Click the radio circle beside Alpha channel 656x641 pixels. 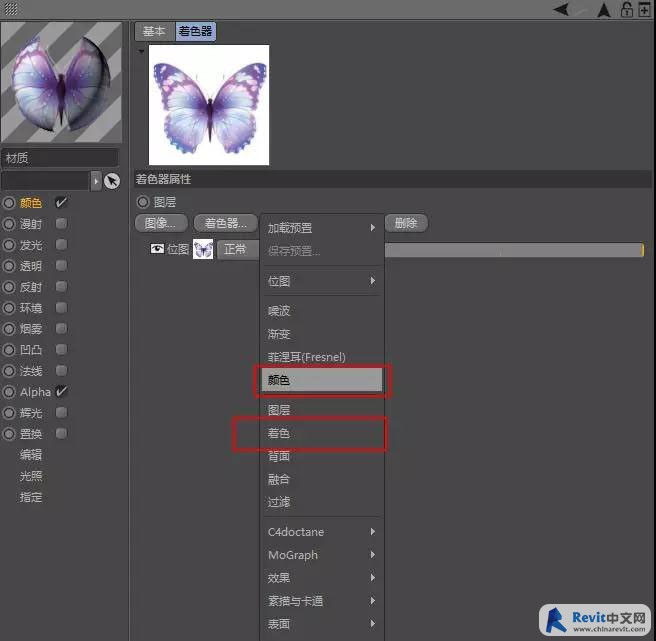[9, 392]
